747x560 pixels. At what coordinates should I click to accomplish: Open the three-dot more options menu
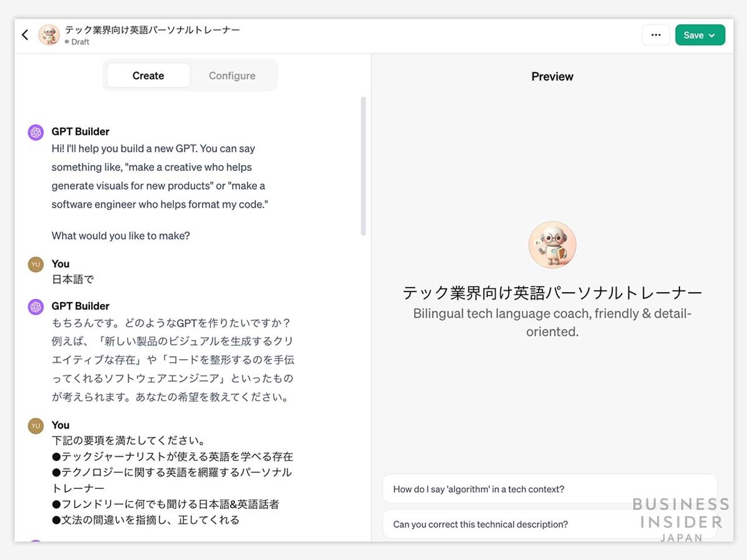pos(656,35)
